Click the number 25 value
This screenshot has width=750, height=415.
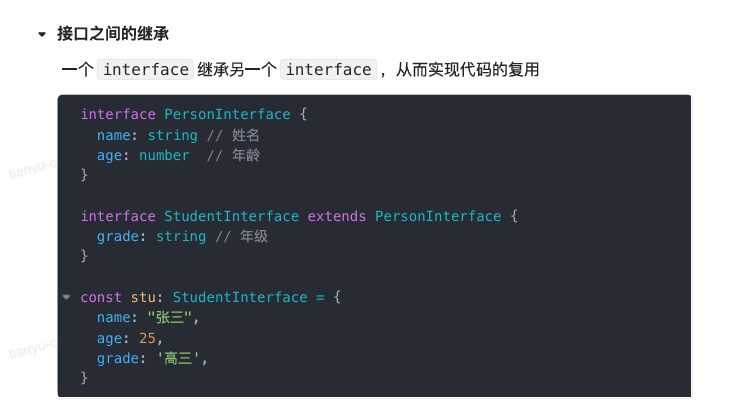[x=147, y=338]
